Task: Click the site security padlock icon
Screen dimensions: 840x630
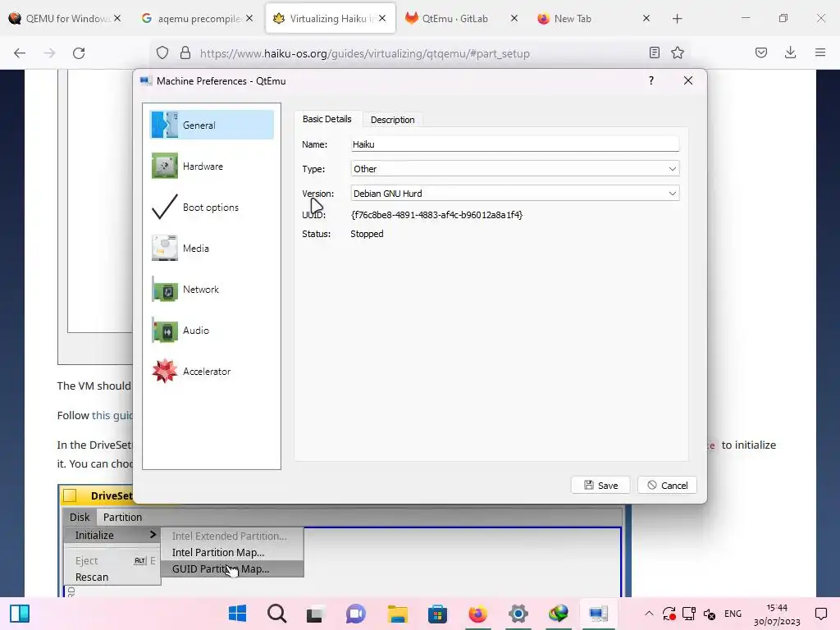Action: click(185, 52)
